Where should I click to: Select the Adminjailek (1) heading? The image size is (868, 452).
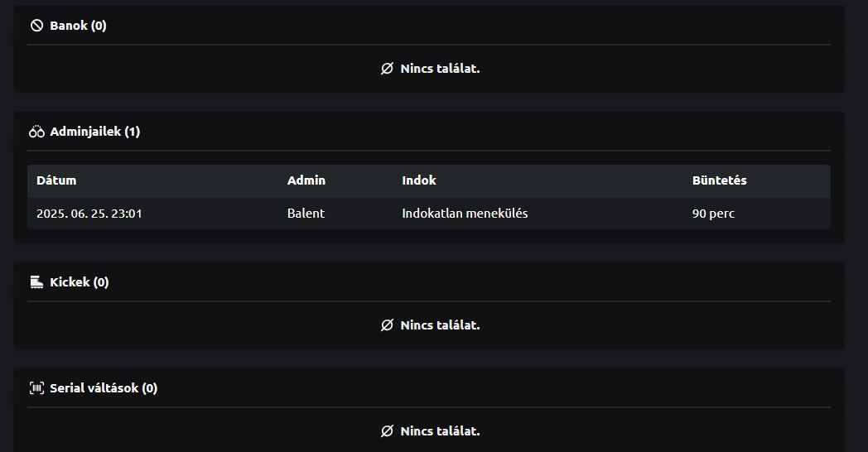click(x=94, y=132)
